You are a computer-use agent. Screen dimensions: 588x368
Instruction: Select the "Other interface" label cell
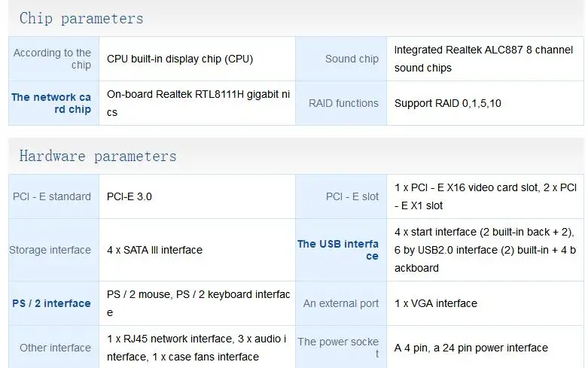(x=55, y=348)
